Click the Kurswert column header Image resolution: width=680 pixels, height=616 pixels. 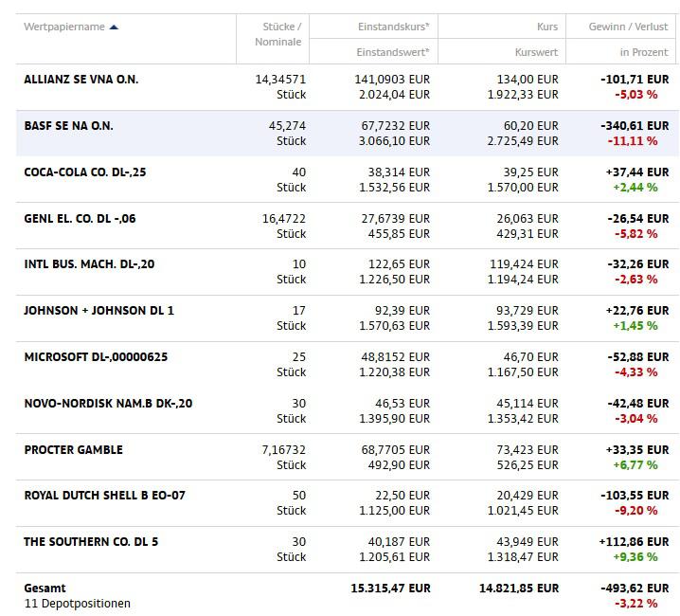coord(536,52)
